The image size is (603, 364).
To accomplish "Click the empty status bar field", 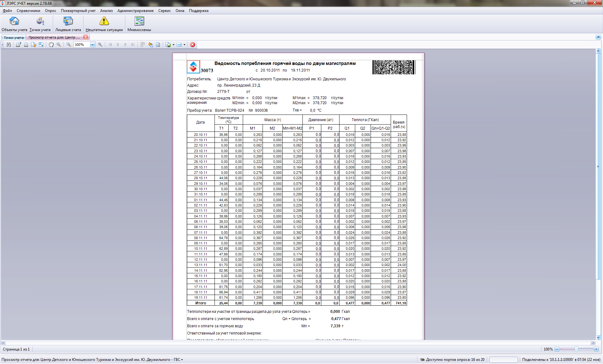I will click(x=503, y=360).
